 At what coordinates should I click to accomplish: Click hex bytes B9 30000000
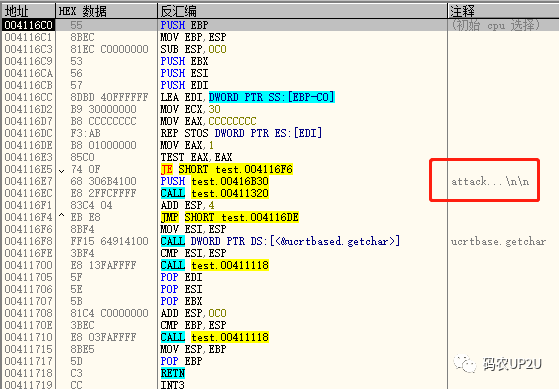pos(103,109)
